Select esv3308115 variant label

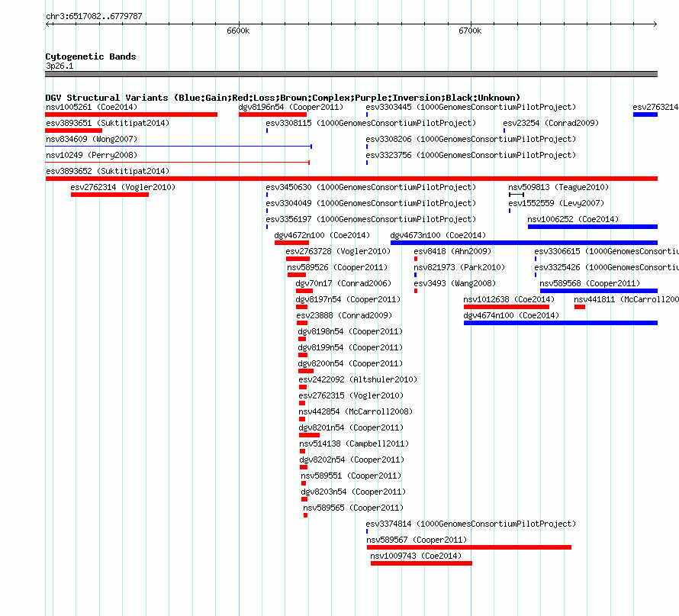point(371,123)
